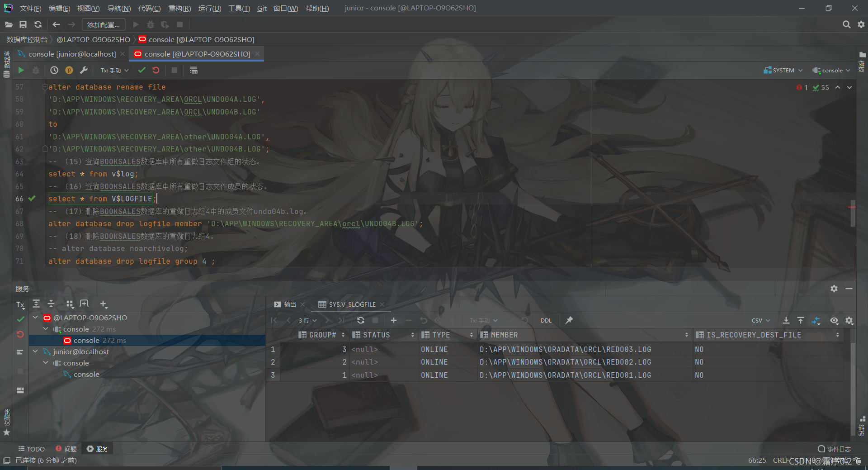The width and height of the screenshot is (868, 470).
Task: Click the editor vertical scrollbar
Action: (x=853, y=213)
